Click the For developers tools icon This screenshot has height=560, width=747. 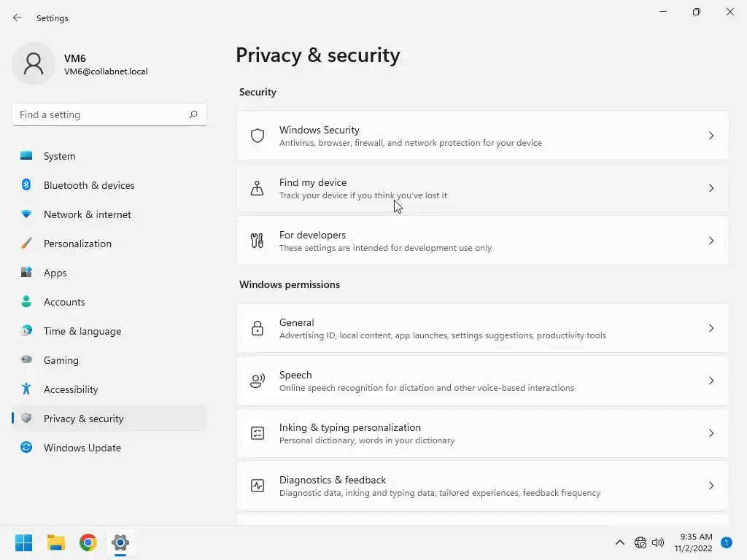click(258, 241)
